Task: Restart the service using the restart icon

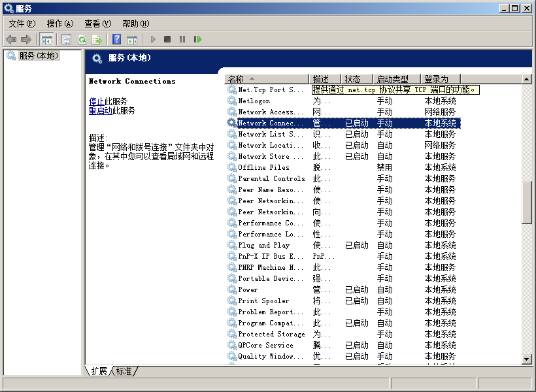Action: (x=197, y=39)
